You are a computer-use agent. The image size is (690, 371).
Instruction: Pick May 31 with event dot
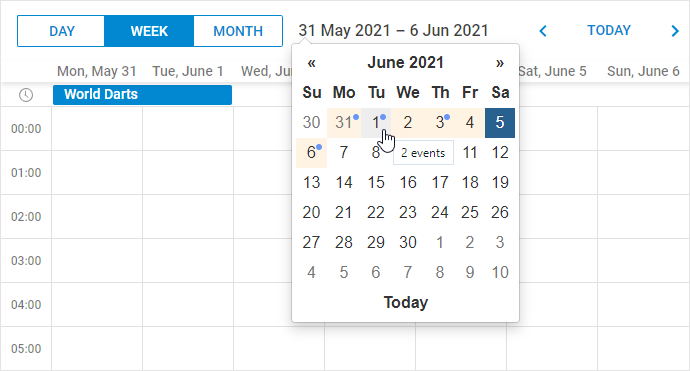344,123
